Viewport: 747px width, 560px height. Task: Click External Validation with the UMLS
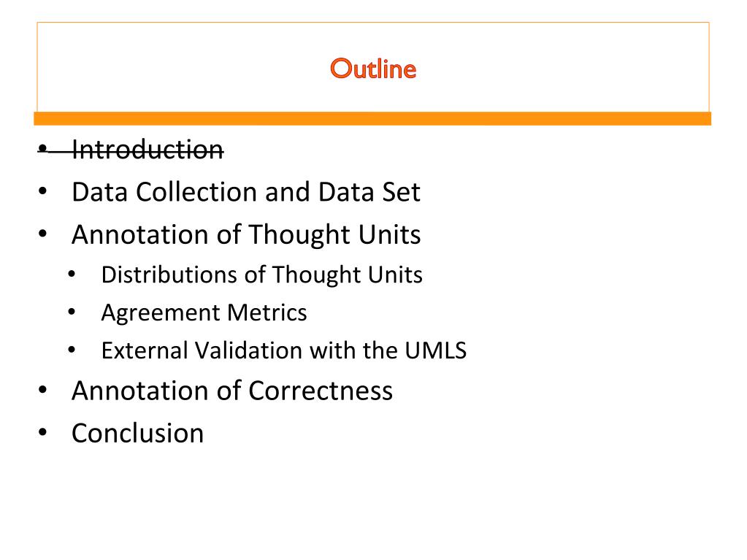click(283, 350)
